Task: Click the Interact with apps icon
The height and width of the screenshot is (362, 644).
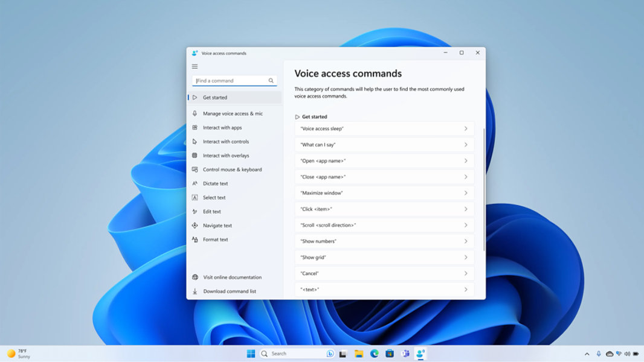Action: pyautogui.click(x=195, y=127)
